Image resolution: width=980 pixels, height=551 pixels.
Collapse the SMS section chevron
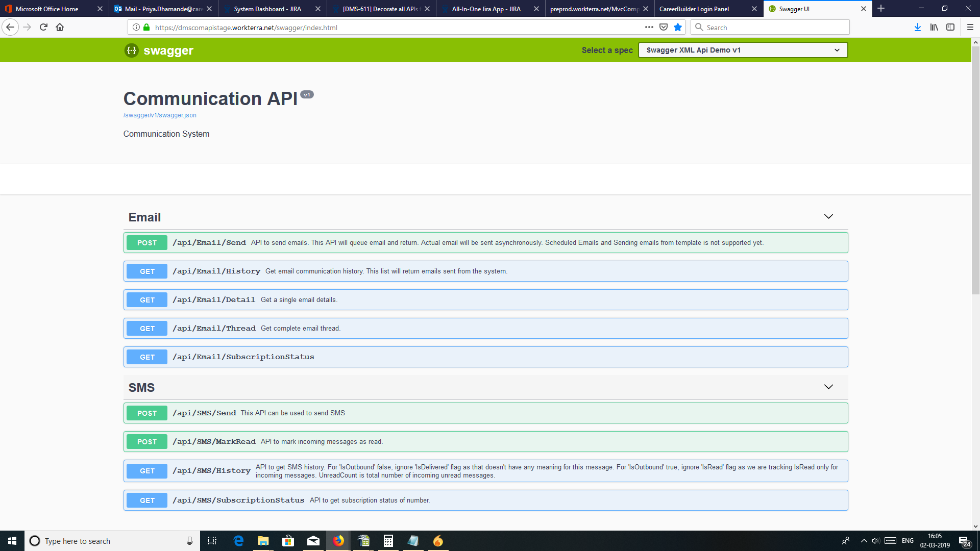tap(828, 387)
